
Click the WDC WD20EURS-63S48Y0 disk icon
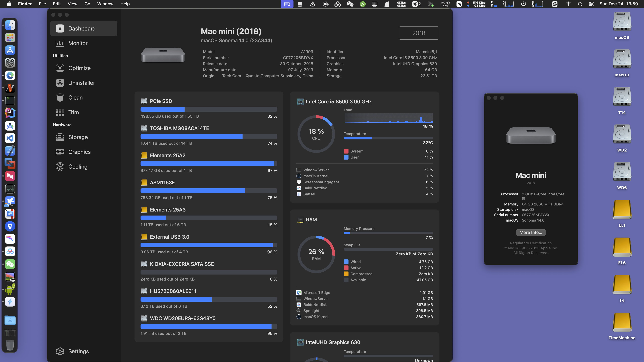coord(144,318)
